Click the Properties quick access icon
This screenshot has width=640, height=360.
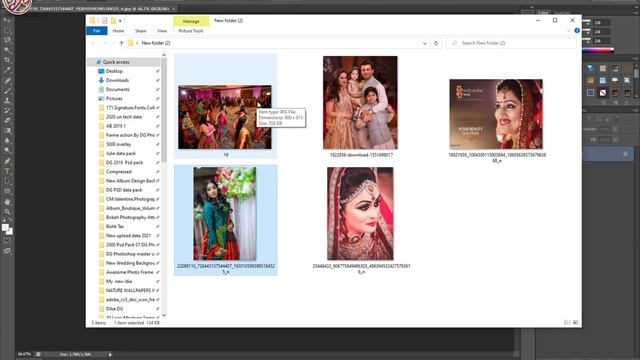click(x=104, y=20)
